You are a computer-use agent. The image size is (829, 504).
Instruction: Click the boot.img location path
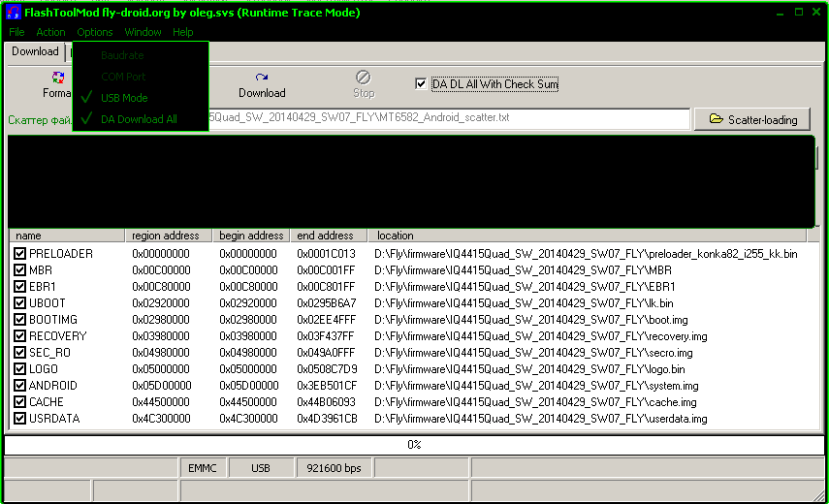530,319
